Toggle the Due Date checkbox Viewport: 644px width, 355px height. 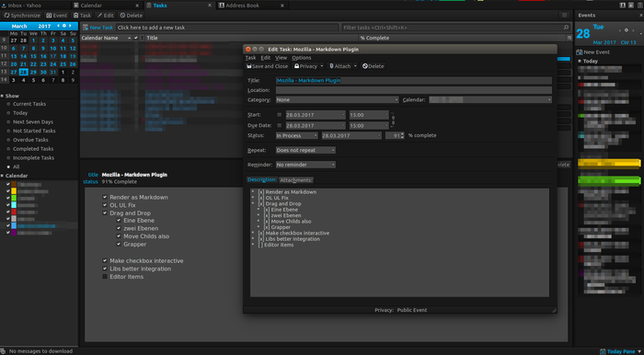pos(280,126)
